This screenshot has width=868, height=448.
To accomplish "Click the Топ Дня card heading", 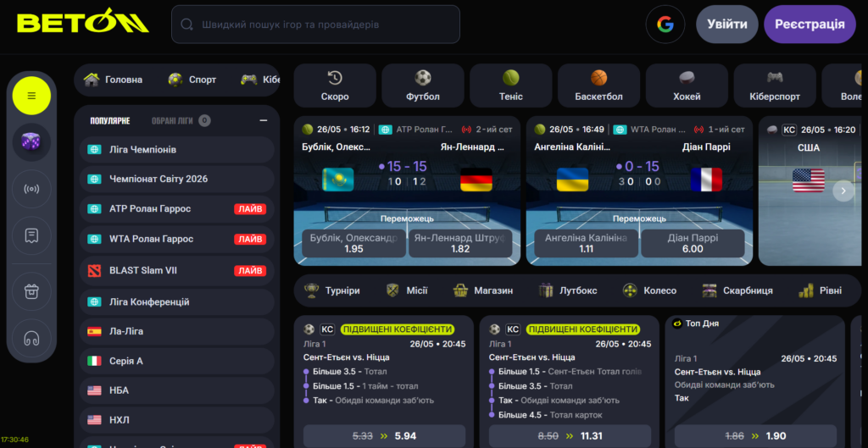I will pyautogui.click(x=701, y=324).
